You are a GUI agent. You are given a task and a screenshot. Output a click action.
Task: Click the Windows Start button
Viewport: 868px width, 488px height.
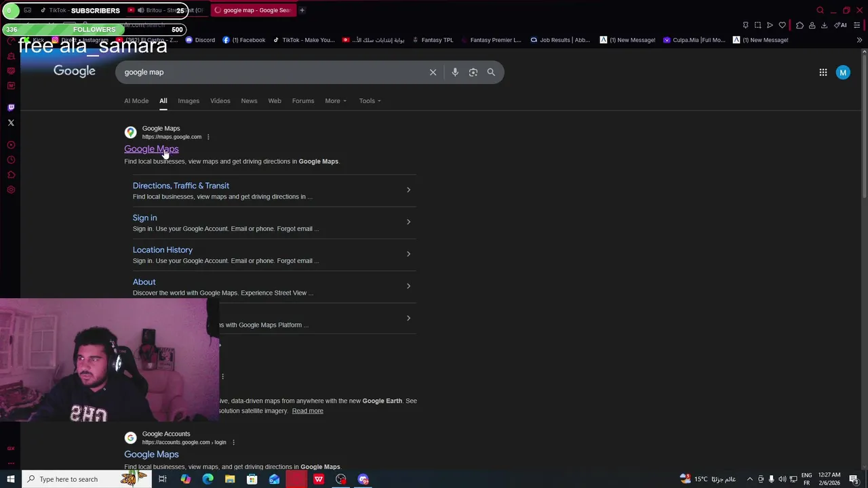click(10, 479)
